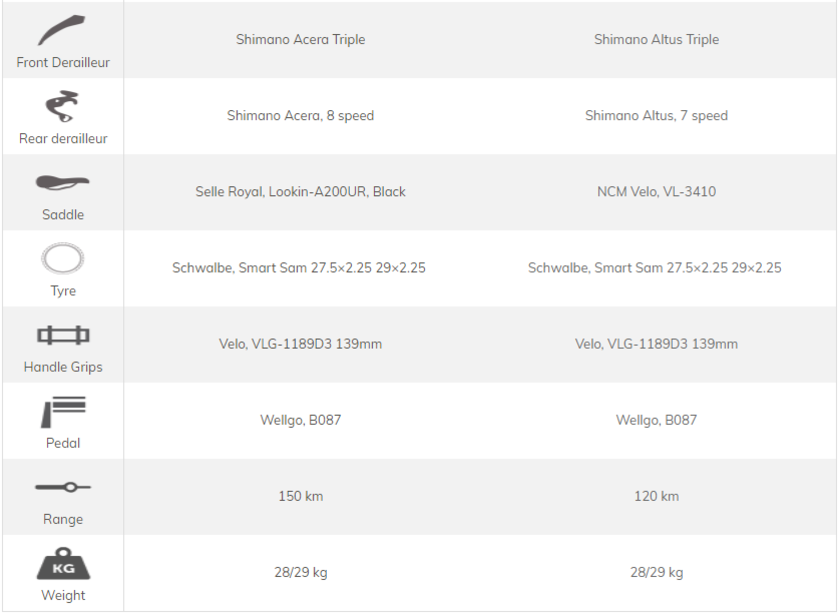Select the Weight label text
This screenshot has width=840, height=614.
(x=63, y=595)
